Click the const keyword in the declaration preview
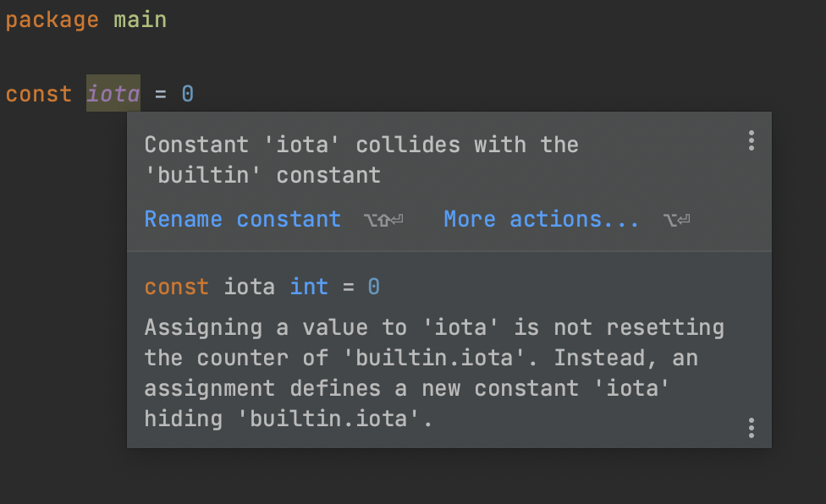This screenshot has height=504, width=826. coord(176,287)
